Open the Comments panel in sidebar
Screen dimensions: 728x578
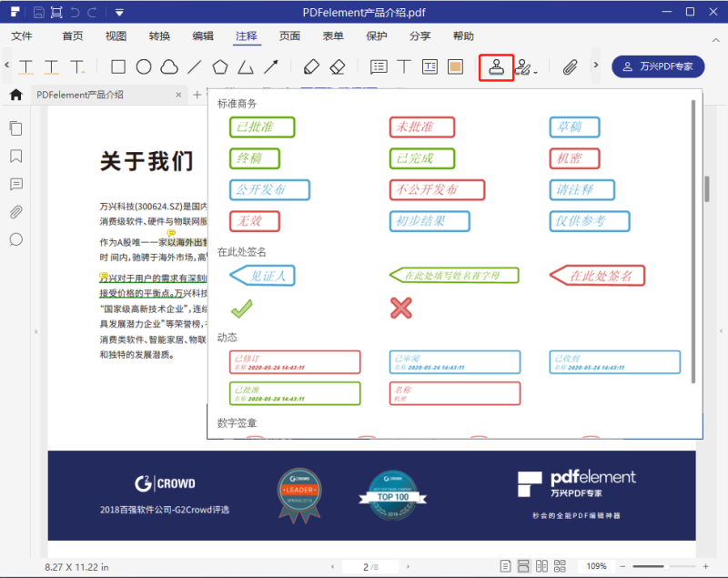[15, 184]
